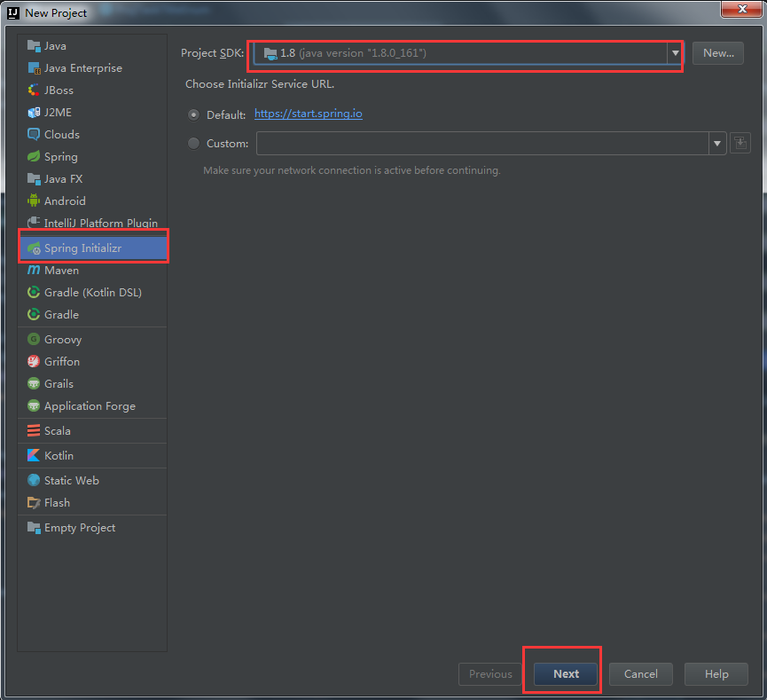Select the Static Web label
Screen dimensions: 767x700
click(x=72, y=481)
